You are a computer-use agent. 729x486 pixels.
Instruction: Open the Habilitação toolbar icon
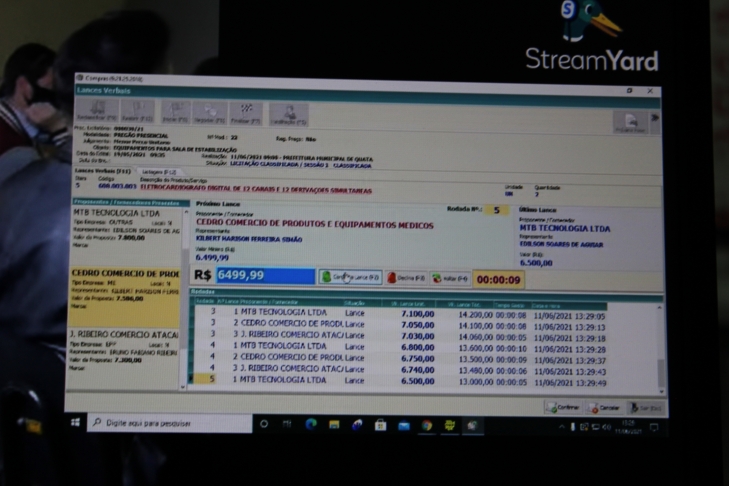(x=288, y=114)
